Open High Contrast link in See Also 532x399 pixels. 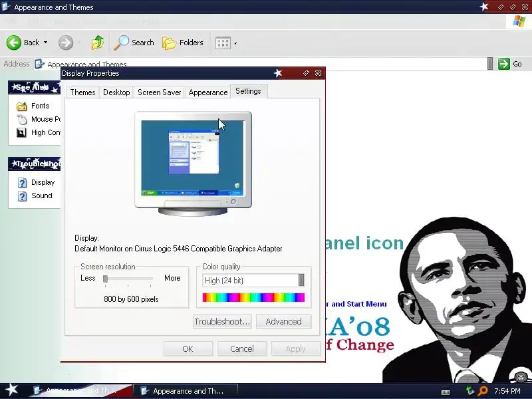click(46, 132)
